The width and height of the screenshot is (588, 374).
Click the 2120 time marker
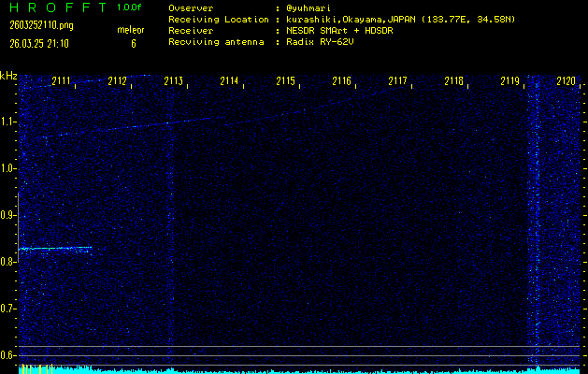pos(566,81)
